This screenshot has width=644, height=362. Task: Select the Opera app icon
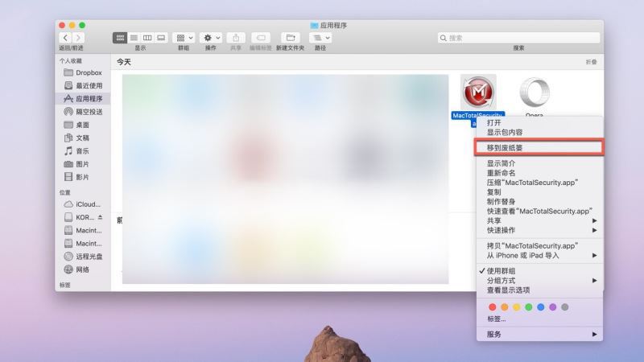tap(535, 93)
